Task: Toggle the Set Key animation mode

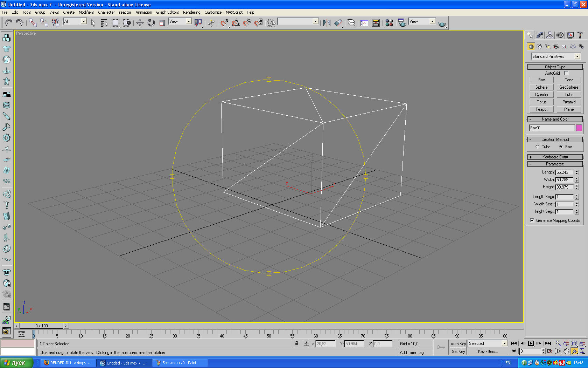Action: 458,352
